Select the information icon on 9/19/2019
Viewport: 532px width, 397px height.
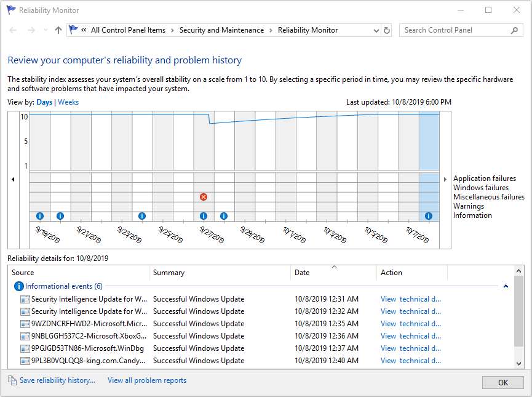click(x=40, y=216)
